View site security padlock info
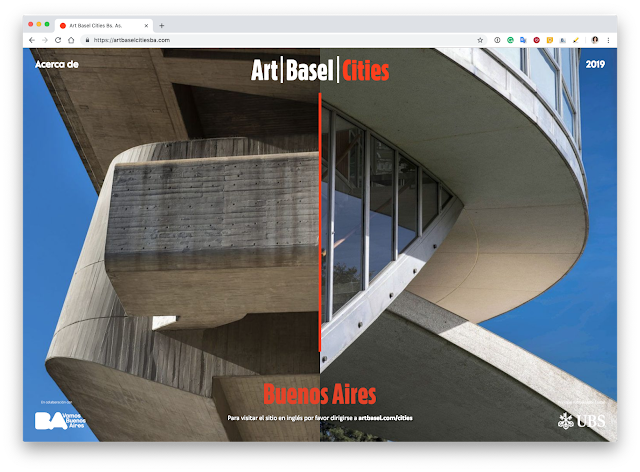Image resolution: width=640 pixels, height=472 pixels. 87,40
